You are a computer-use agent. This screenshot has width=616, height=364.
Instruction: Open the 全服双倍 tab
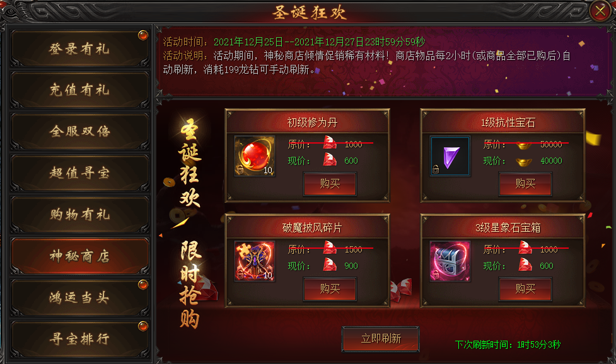tap(79, 132)
